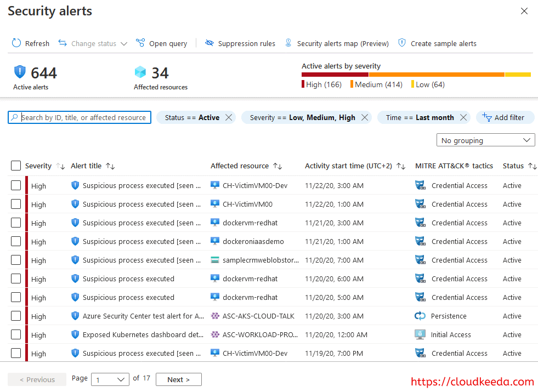Click the Previous page button
The image size is (538, 392).
coord(37,379)
